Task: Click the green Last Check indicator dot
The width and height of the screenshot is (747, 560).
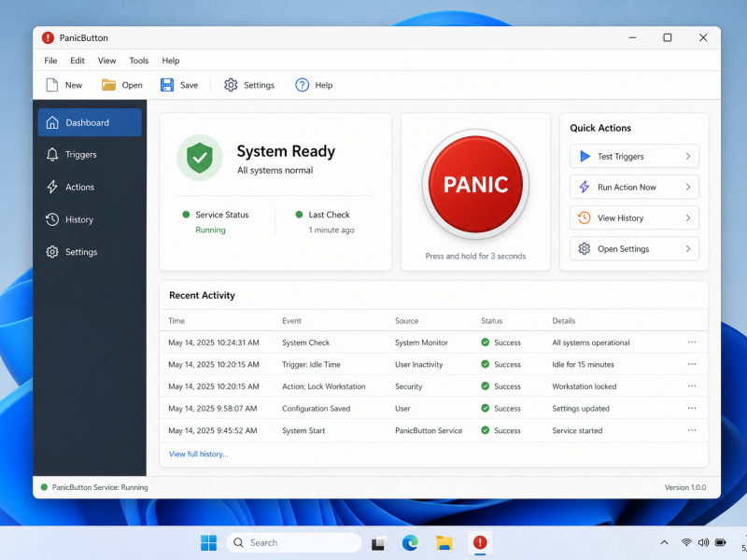Action: pos(299,215)
